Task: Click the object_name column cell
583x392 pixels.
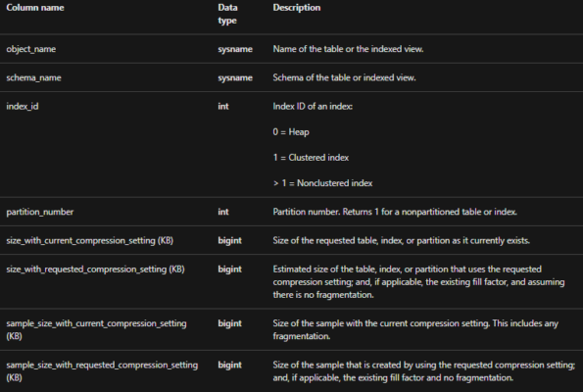Action: pyautogui.click(x=30, y=49)
